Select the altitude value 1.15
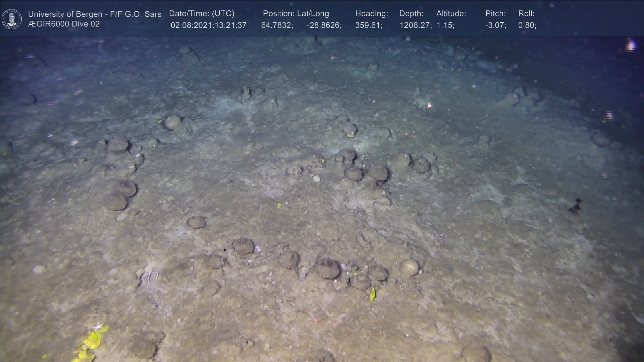644x362 pixels. click(445, 25)
